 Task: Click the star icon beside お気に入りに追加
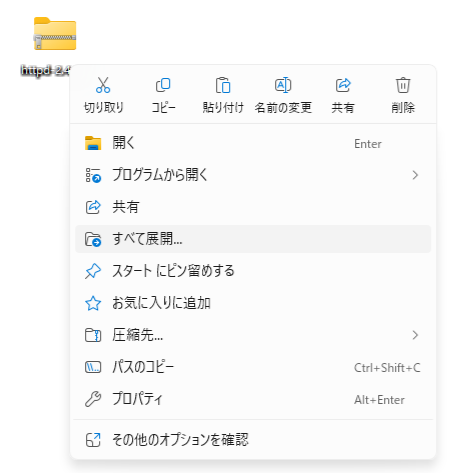[93, 303]
